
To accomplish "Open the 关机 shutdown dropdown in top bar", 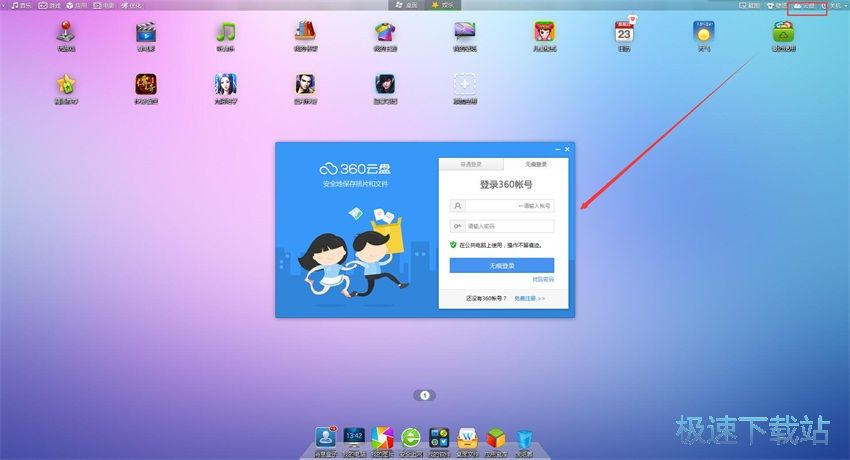I will tap(834, 5).
